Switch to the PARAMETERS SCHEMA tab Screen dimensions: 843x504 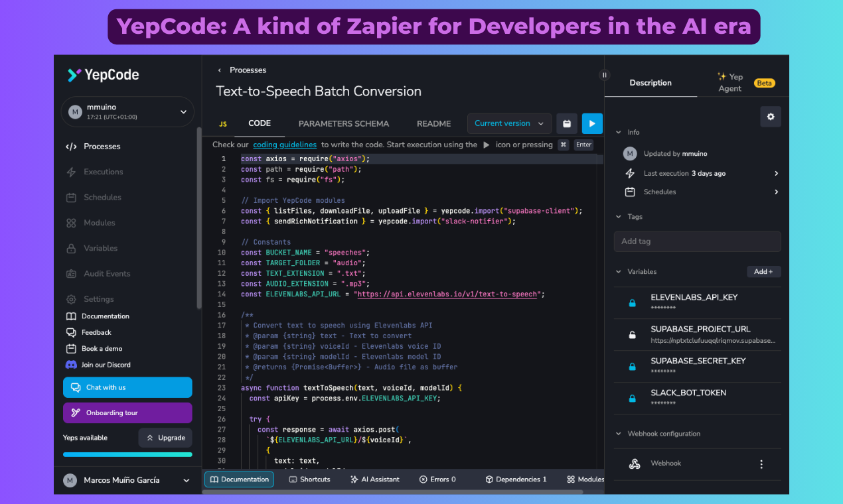pyautogui.click(x=344, y=123)
